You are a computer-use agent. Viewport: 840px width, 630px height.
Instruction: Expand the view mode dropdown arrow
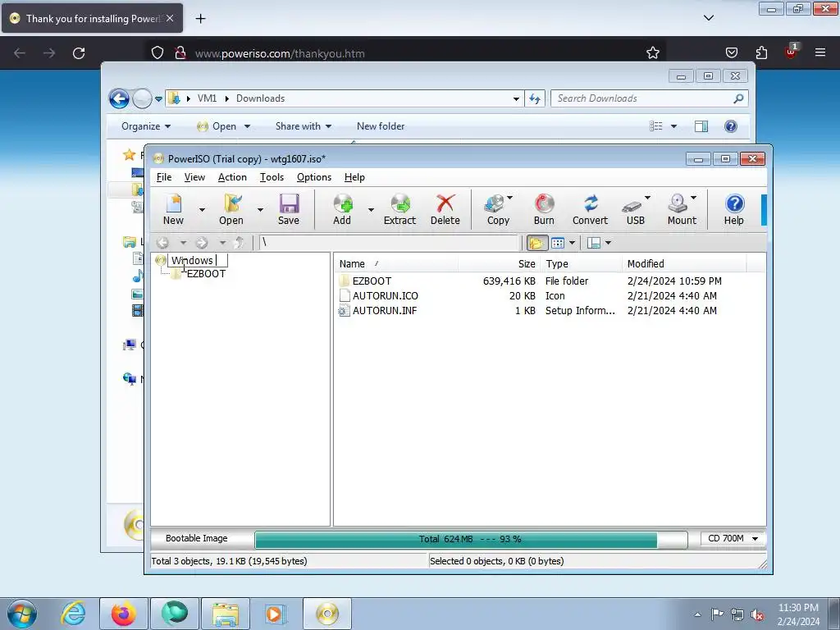(572, 243)
